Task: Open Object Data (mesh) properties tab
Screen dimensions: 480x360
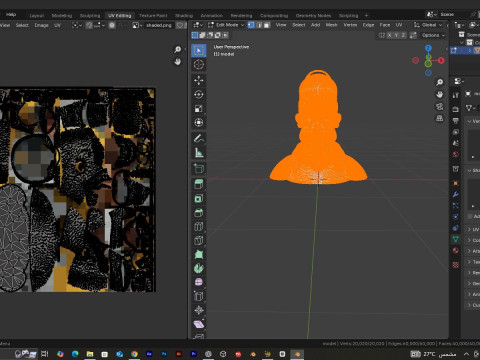Action: [x=456, y=239]
